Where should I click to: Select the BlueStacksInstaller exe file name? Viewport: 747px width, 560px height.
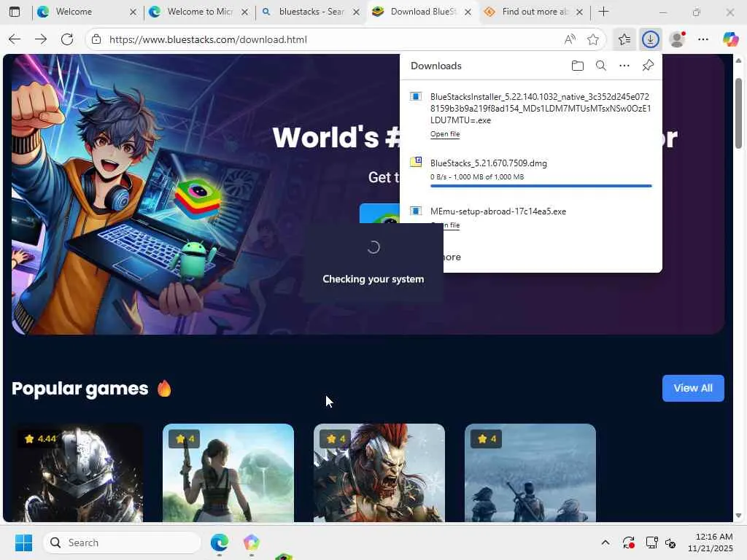[x=541, y=109]
